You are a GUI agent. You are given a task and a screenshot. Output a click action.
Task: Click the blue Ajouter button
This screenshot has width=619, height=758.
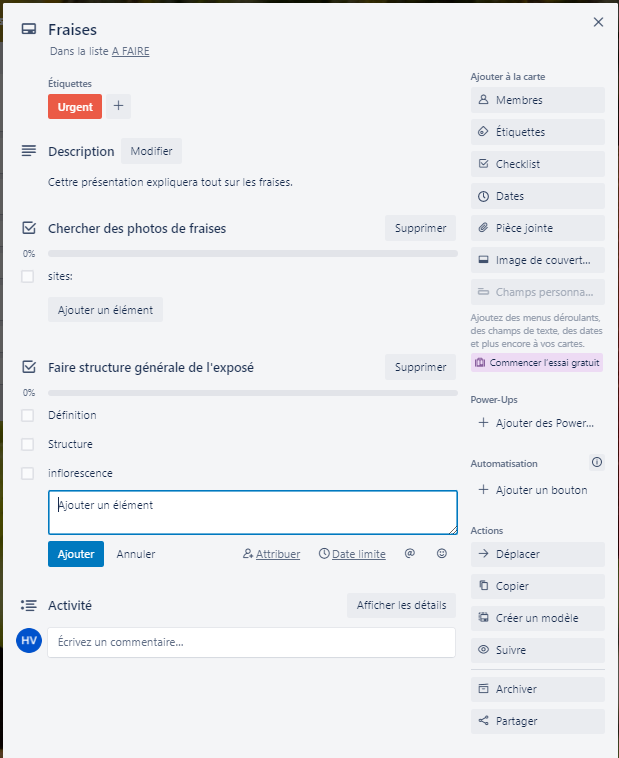pos(76,554)
